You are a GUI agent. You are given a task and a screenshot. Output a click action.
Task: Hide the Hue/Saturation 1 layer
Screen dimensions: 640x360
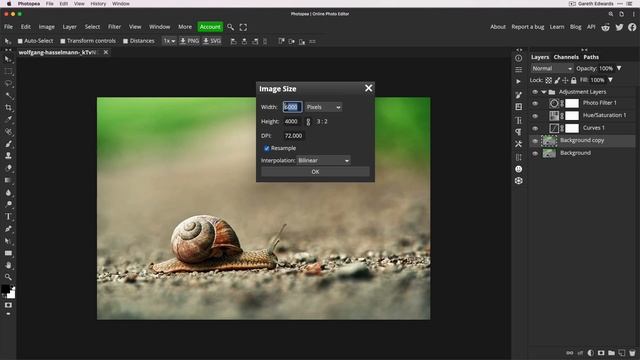pyautogui.click(x=535, y=116)
